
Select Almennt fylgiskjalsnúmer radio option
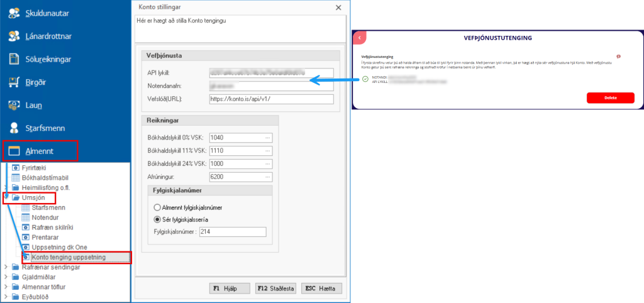click(x=157, y=207)
